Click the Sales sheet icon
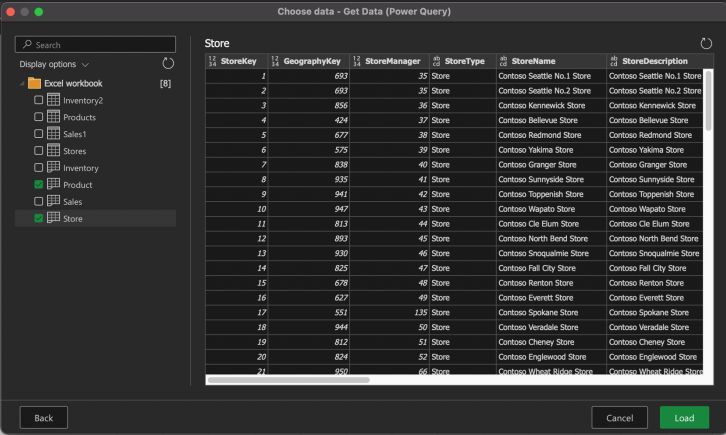Viewport: 726px width, 435px height. point(54,201)
